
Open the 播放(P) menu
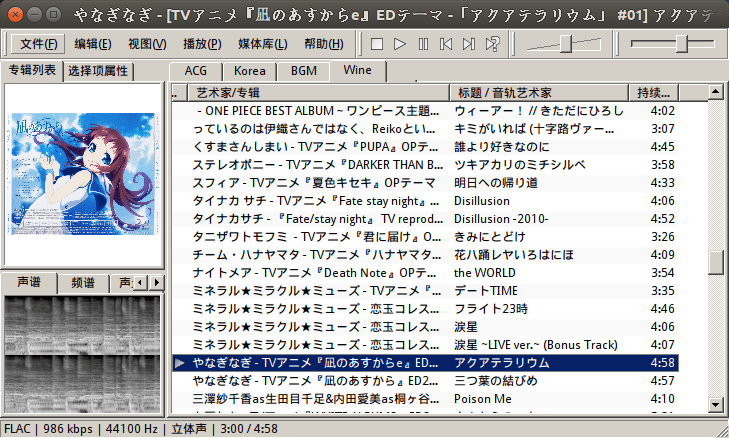point(203,44)
